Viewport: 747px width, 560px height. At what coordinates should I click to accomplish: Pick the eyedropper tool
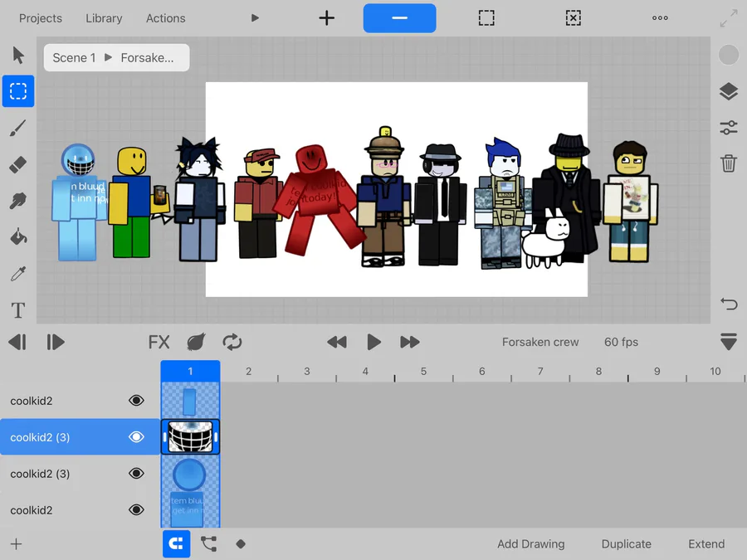click(x=18, y=274)
